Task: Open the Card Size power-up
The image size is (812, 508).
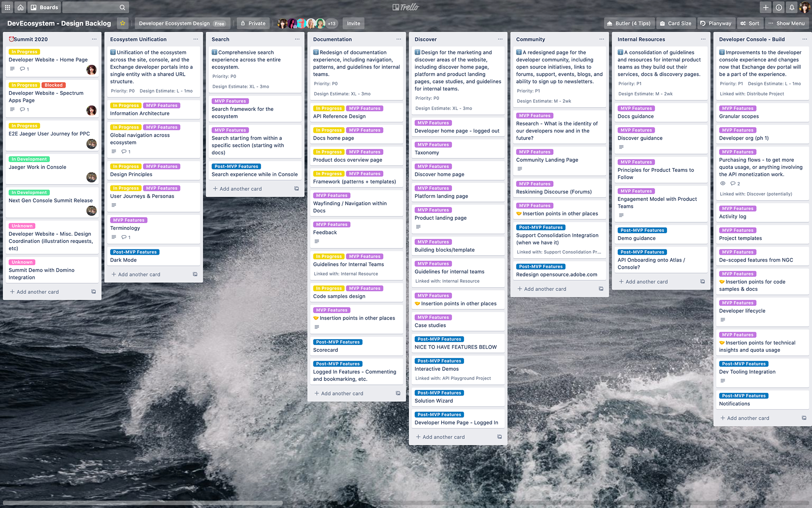Action: pyautogui.click(x=675, y=23)
